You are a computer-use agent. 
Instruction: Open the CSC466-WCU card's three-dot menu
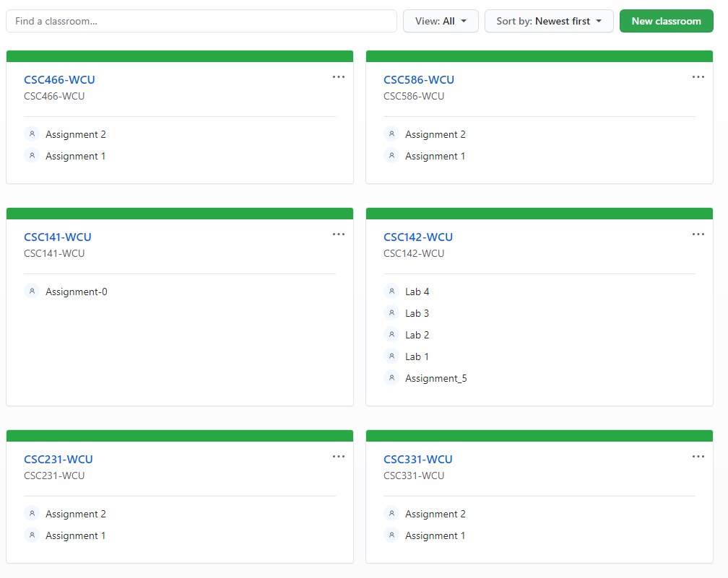coord(339,77)
